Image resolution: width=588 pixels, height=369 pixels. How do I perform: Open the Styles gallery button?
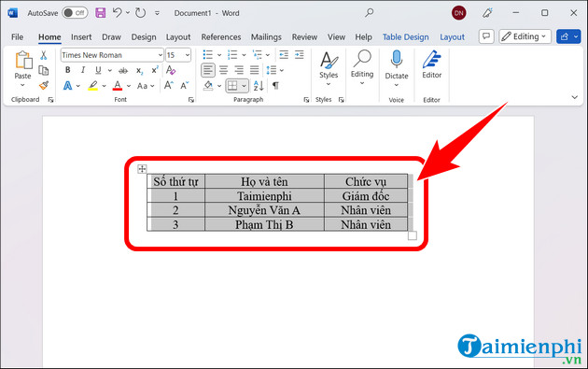329,68
